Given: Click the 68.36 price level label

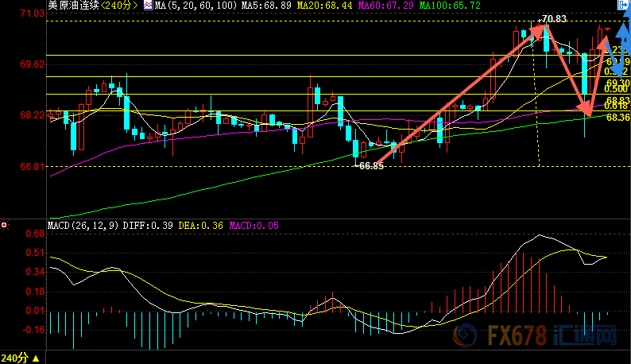Looking at the screenshot, I should (617, 117).
